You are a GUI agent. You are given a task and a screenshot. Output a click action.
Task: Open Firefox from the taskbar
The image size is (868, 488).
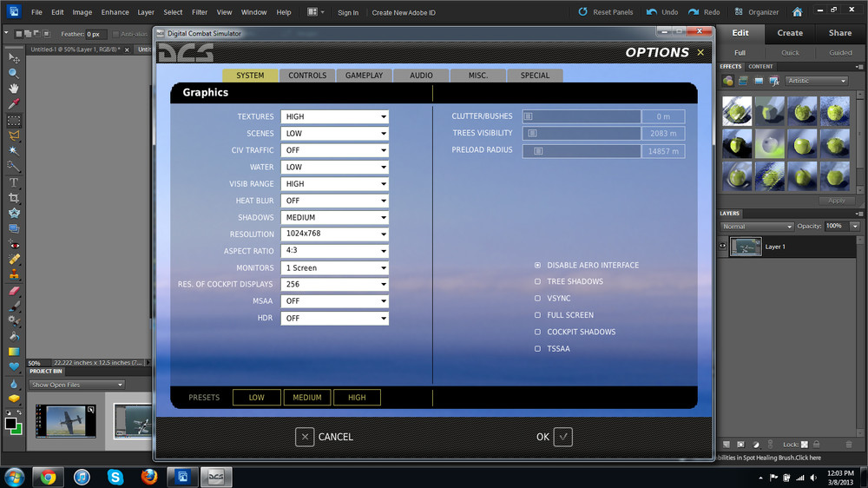(149, 477)
